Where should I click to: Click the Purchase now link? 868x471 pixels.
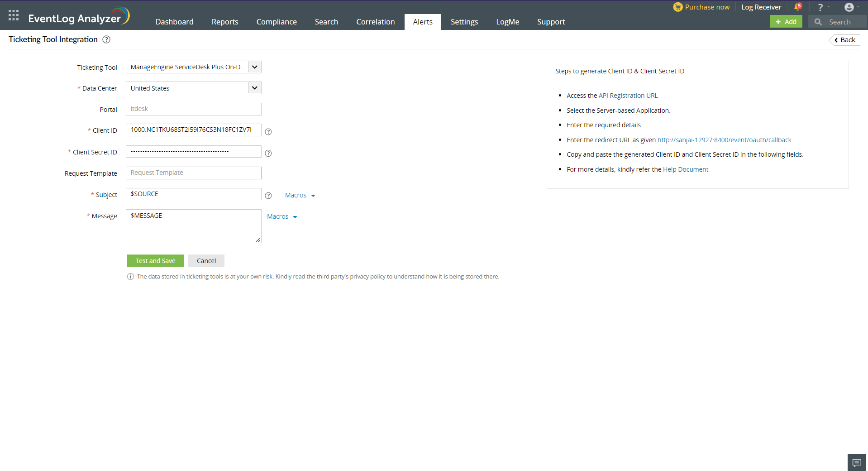(707, 7)
